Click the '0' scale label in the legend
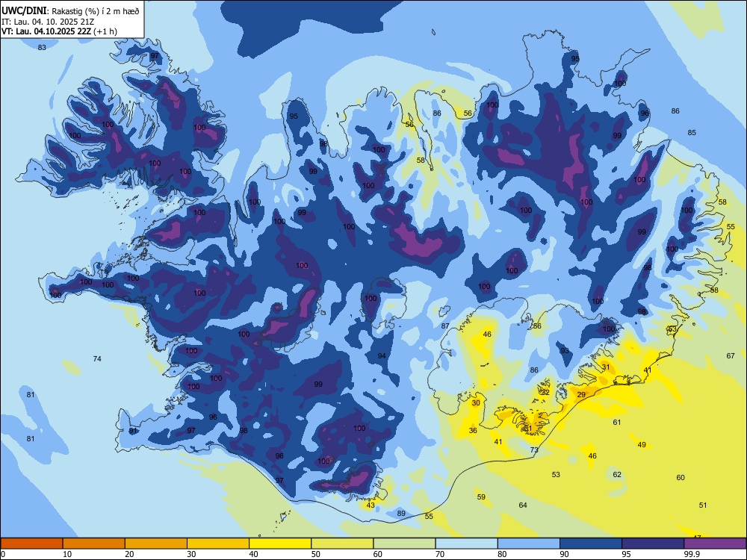 [x=2, y=554]
